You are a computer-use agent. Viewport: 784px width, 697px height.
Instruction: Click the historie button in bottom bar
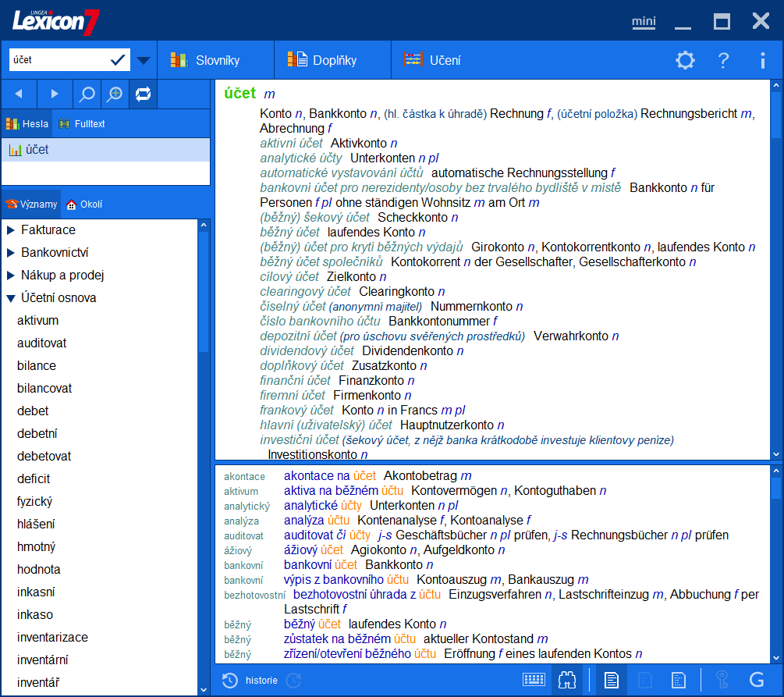point(261,680)
